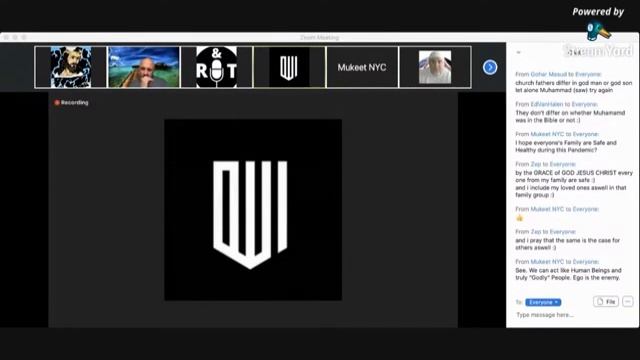The width and height of the screenshot is (640, 360).
Task: Click the message 'and i include my loved ones'
Action: click(x=571, y=191)
